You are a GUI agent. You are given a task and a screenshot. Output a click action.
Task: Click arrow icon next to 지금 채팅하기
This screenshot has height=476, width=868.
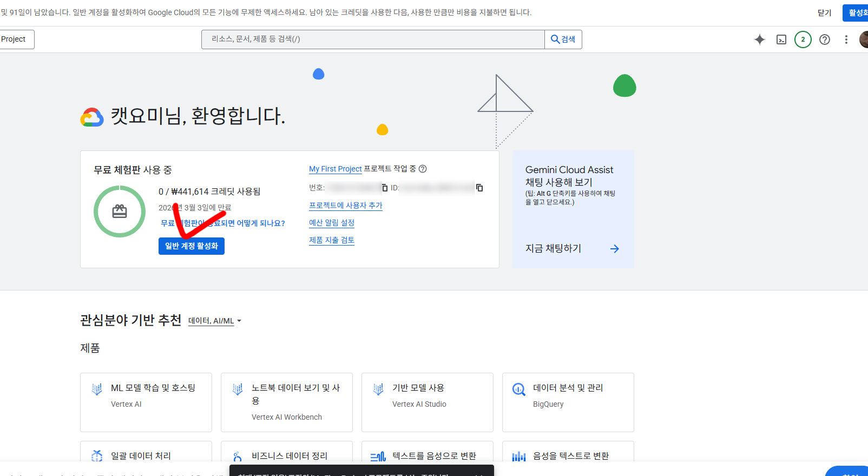[615, 249]
